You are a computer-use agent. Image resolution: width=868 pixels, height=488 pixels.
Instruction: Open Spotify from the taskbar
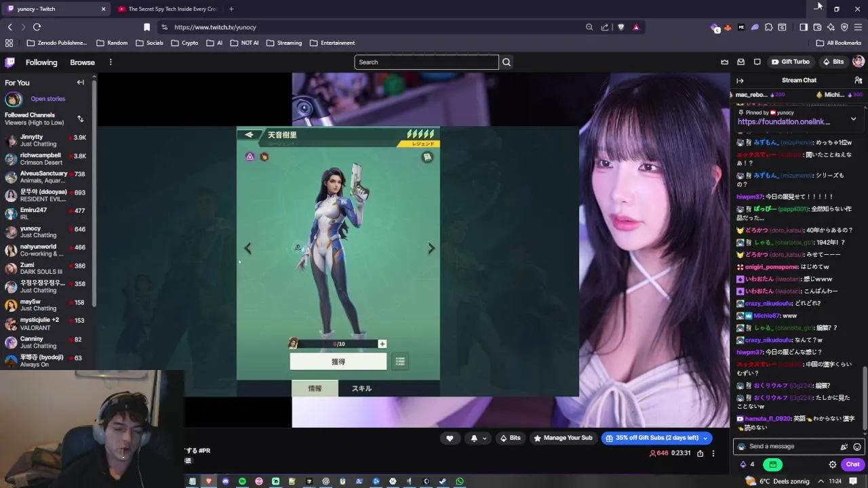[x=242, y=481]
